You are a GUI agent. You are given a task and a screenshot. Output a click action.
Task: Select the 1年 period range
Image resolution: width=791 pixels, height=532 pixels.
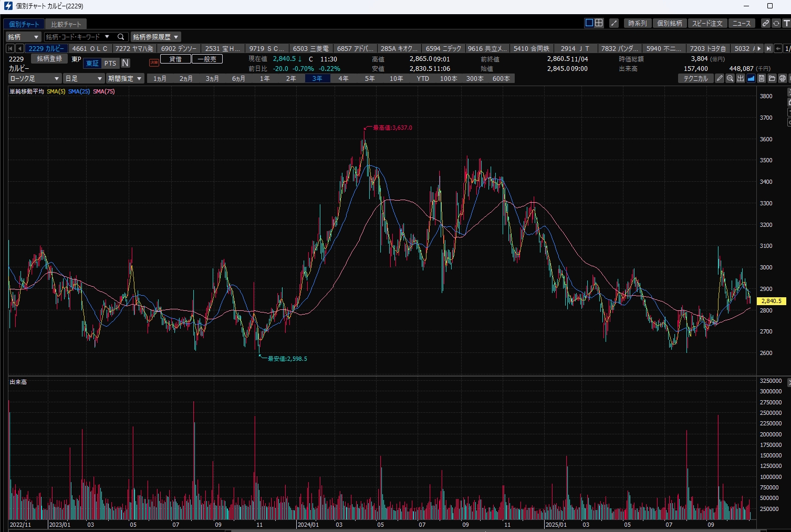[x=265, y=78]
